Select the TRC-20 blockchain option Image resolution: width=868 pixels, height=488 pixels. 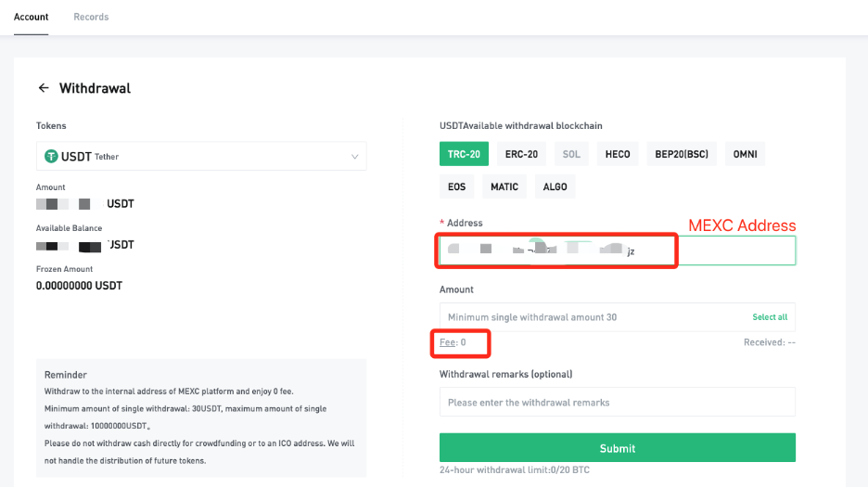pos(464,154)
